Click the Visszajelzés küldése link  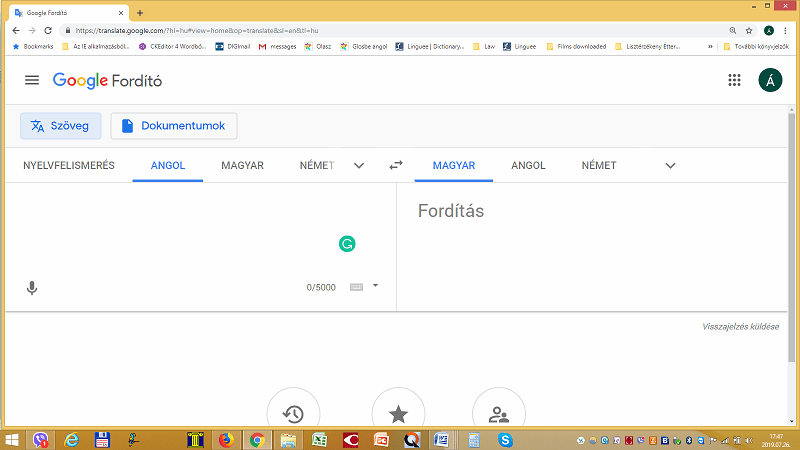[740, 327]
